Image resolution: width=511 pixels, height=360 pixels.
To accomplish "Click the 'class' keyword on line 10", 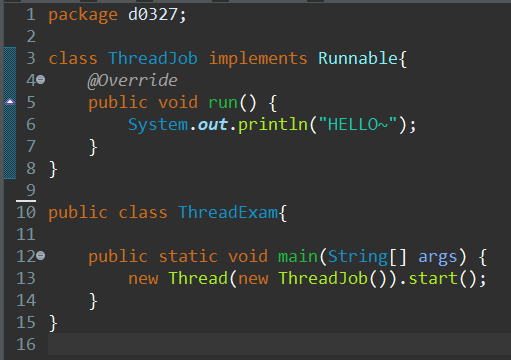I will pos(143,212).
